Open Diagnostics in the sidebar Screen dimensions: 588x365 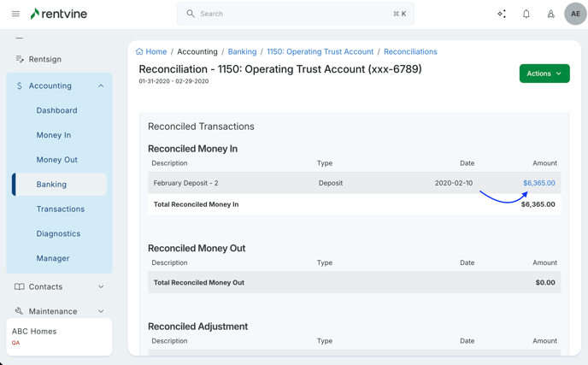pos(58,233)
